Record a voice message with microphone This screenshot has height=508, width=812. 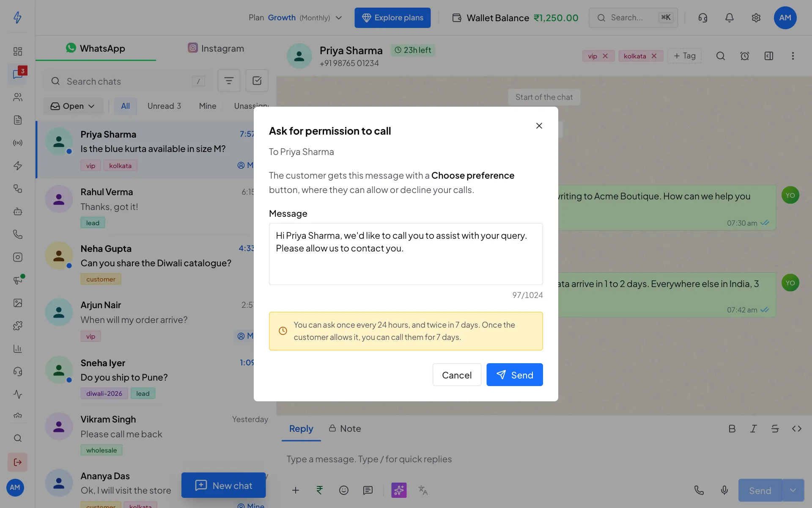point(724,490)
